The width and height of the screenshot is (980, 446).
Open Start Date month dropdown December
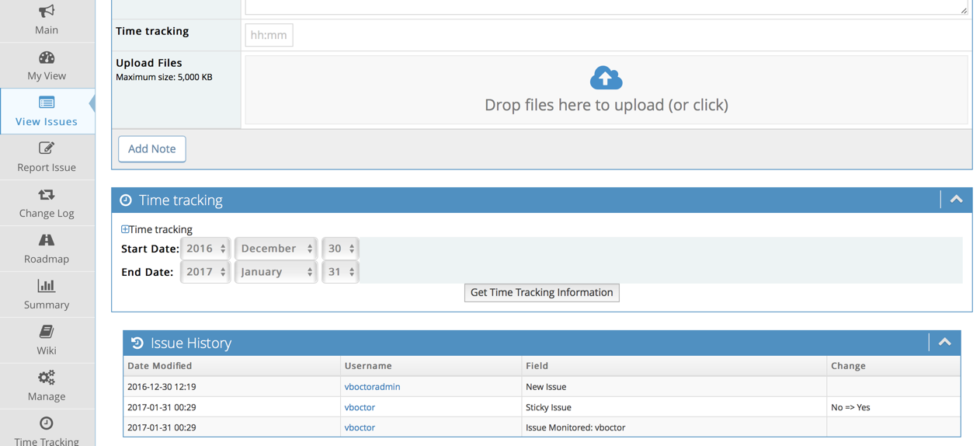[x=276, y=249]
